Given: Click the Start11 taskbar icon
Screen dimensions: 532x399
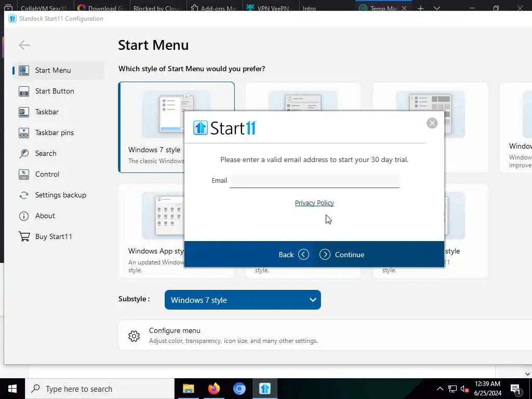Looking at the screenshot, I should pos(264,389).
